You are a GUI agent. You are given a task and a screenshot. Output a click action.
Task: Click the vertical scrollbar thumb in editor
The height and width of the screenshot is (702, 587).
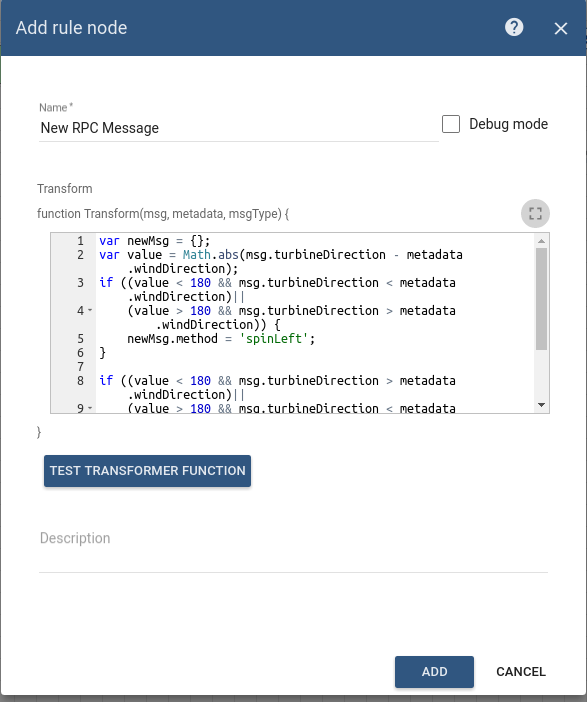541,299
